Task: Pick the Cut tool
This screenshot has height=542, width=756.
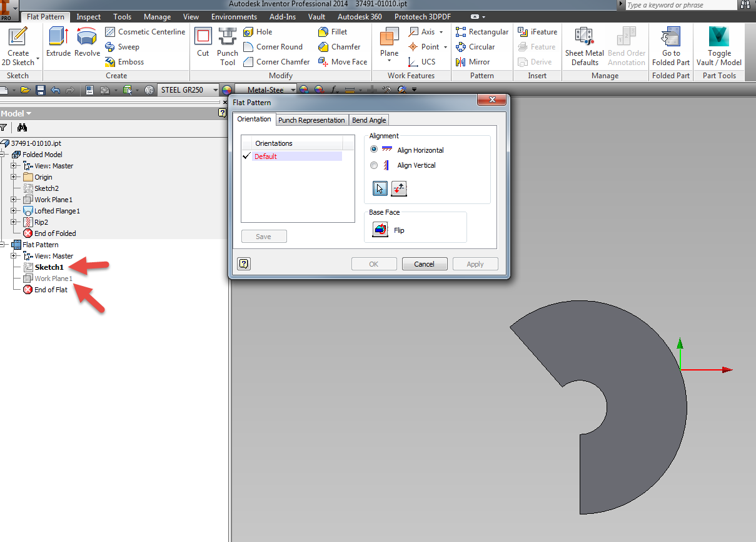Action: point(203,42)
